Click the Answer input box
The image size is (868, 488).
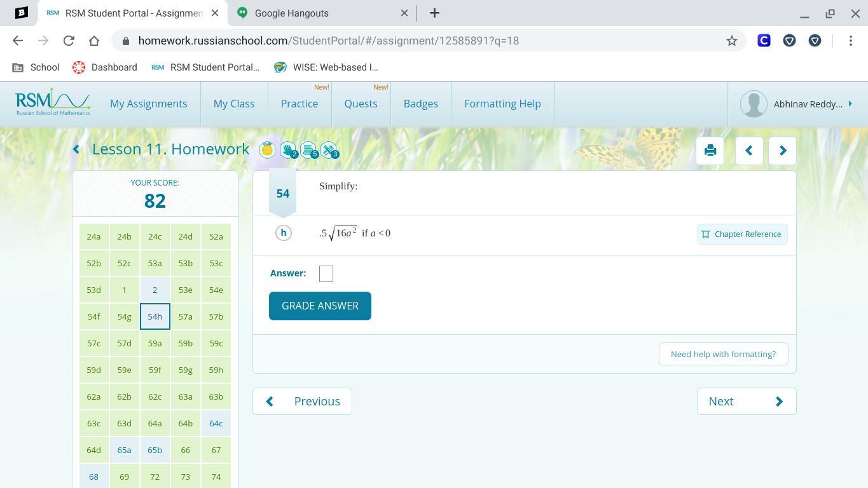[326, 274]
